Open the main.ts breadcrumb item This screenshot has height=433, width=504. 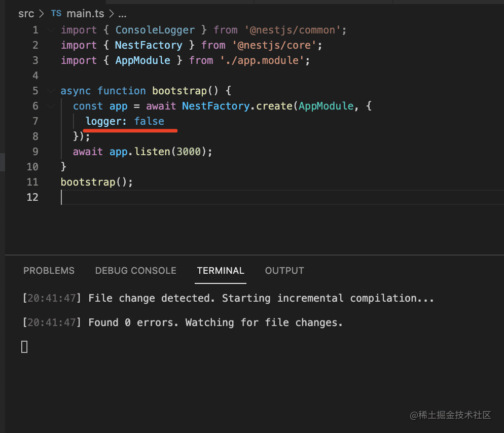click(85, 14)
